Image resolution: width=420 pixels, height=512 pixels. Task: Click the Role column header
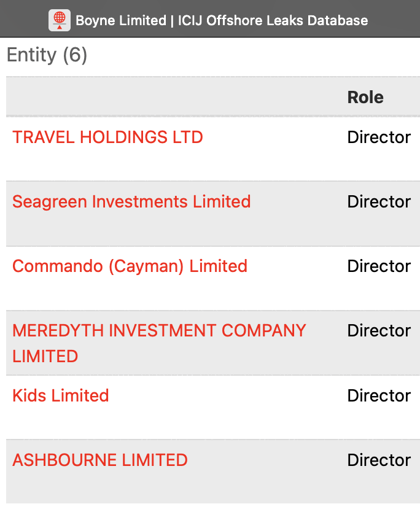coord(365,97)
